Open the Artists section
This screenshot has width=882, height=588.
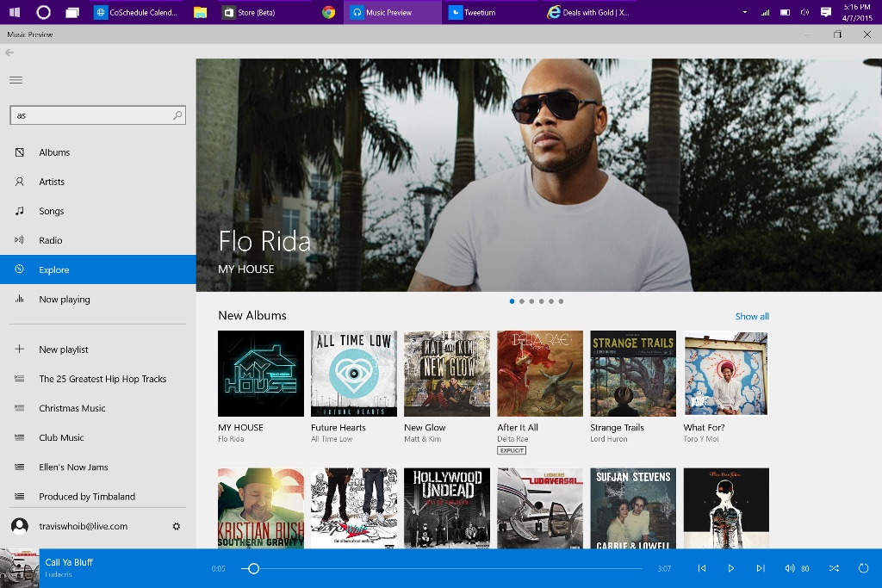98,182
